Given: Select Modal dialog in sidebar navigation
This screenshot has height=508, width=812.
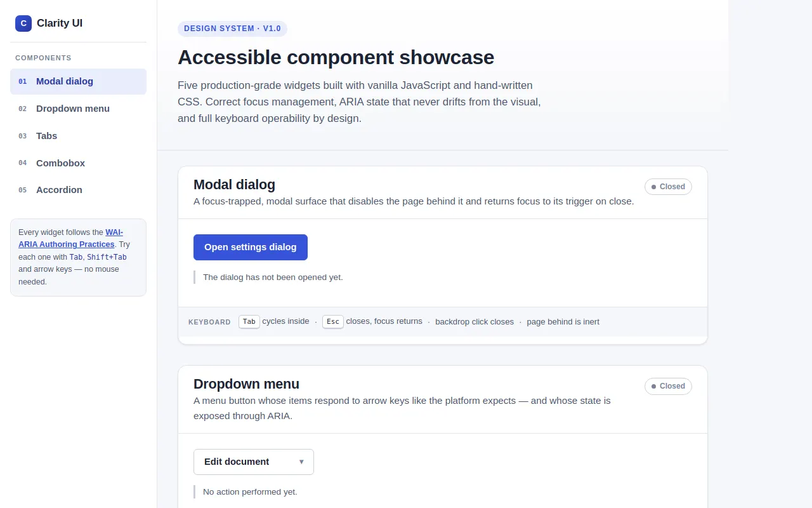Looking at the screenshot, I should pos(78,81).
